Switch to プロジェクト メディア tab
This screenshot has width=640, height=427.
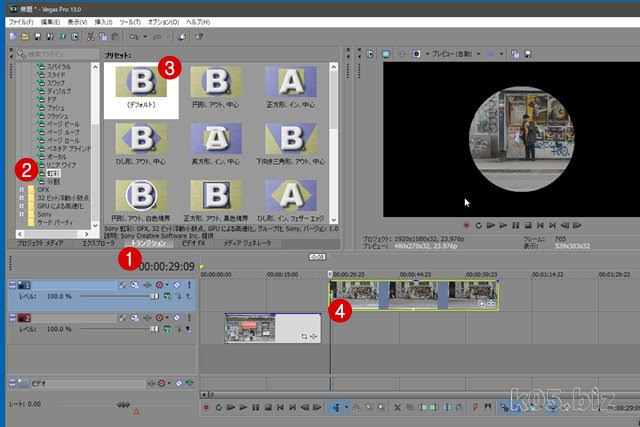click(x=40, y=243)
